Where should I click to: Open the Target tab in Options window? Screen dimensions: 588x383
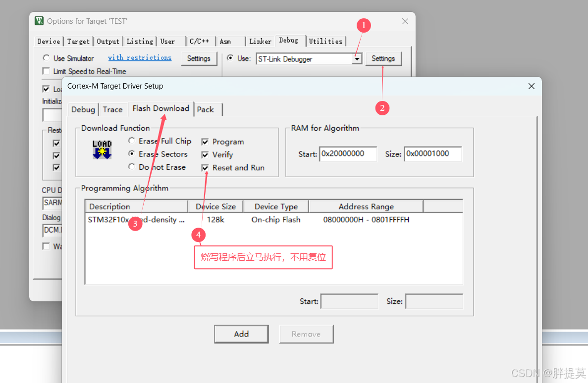tap(78, 41)
